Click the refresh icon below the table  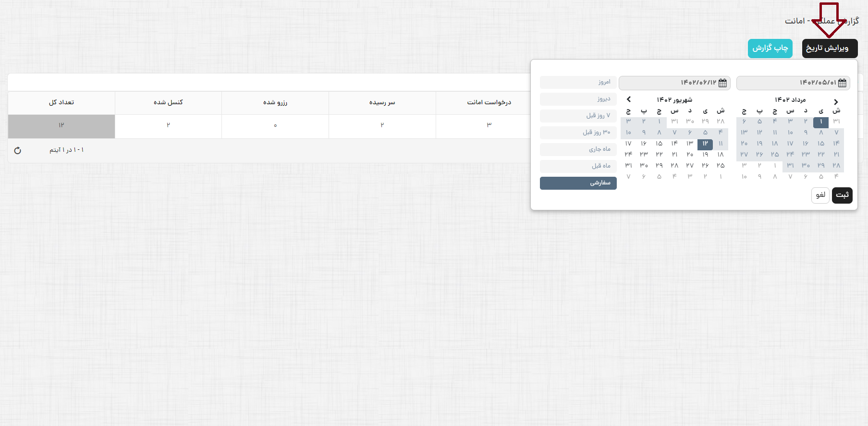click(x=18, y=150)
